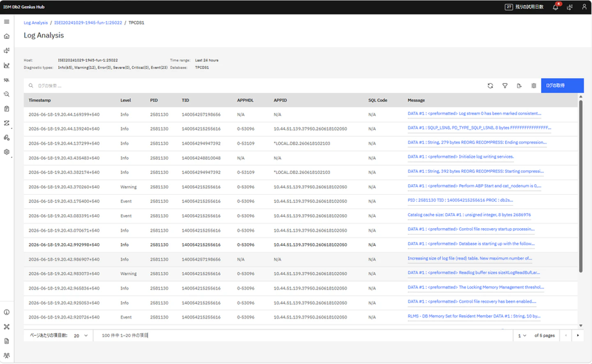This screenshot has height=364, width=592.
Task: Open column settings icon in toolbar
Action: pos(534,86)
